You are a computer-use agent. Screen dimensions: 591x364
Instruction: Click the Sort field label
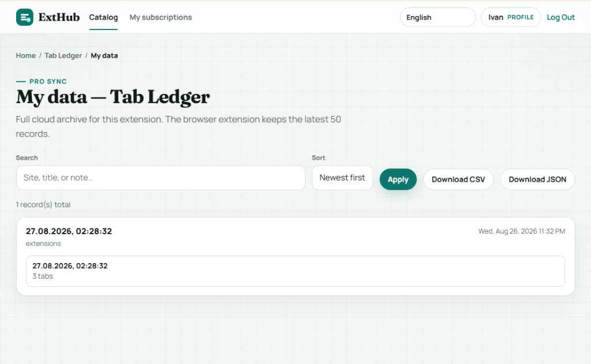pos(319,158)
